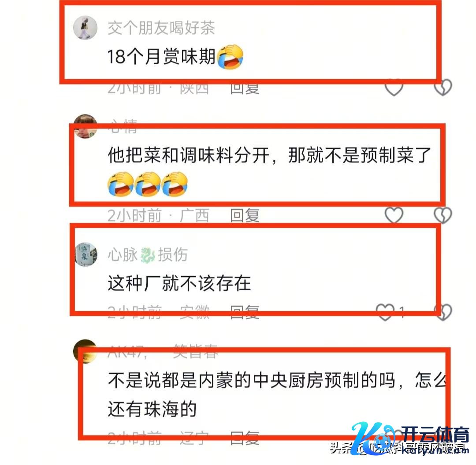Image resolution: width=476 pixels, height=465 pixels.
Task: Reply to the Liaoning comment via 回复
Action: [x=245, y=439]
